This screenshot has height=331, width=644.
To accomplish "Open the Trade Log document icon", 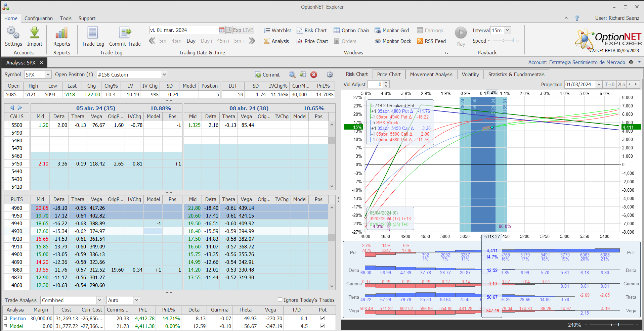I will click(93, 33).
